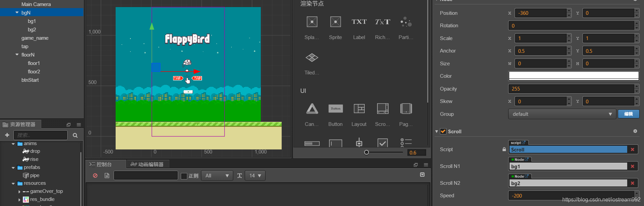Viewport: 644px width, 206px height.
Task: Open the Scroll component gear settings
Action: [635, 131]
